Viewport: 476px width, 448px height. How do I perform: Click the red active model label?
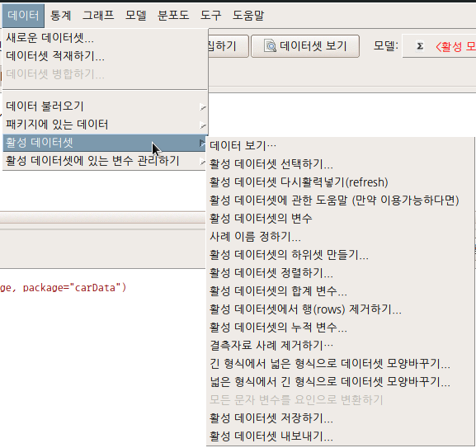tap(455, 46)
